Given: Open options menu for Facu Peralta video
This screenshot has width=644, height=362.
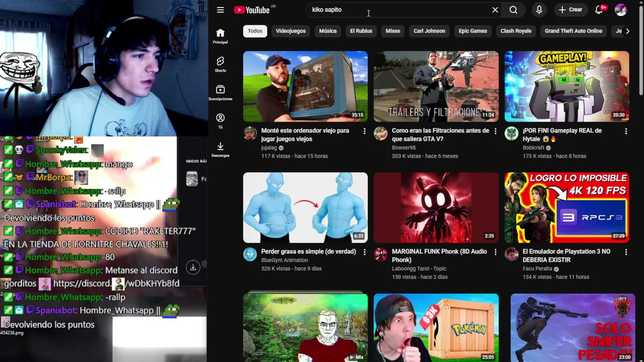Looking at the screenshot, I should tap(626, 252).
